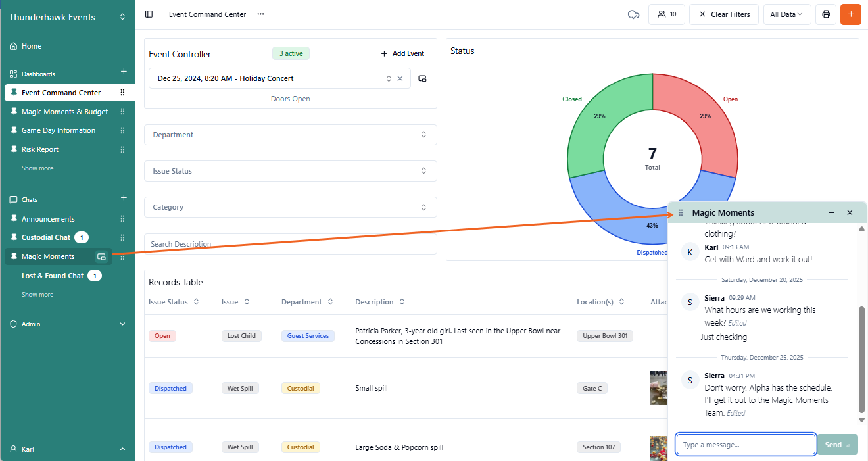Click the cloud sync icon

point(634,14)
